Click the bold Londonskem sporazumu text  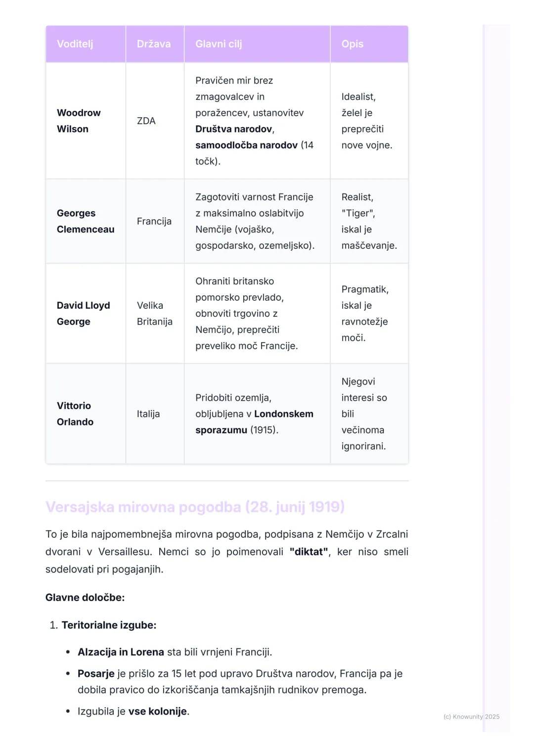[254, 422]
